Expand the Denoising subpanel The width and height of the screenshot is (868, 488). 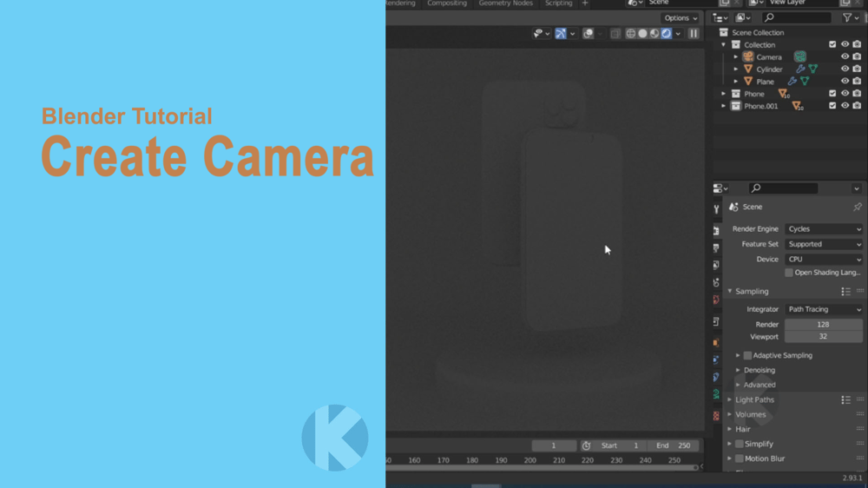tap(738, 370)
